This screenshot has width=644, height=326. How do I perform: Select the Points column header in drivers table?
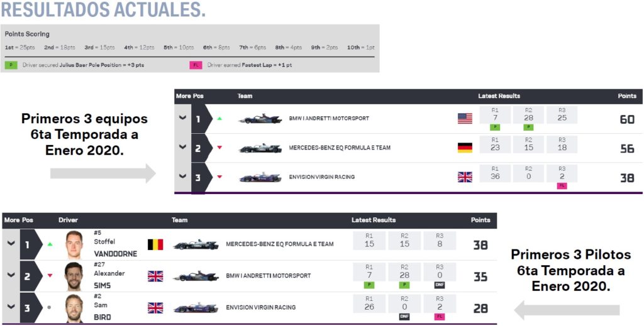(480, 220)
